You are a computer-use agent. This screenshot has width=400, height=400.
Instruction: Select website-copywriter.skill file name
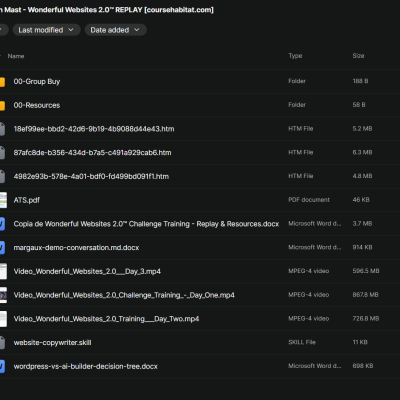(x=52, y=342)
